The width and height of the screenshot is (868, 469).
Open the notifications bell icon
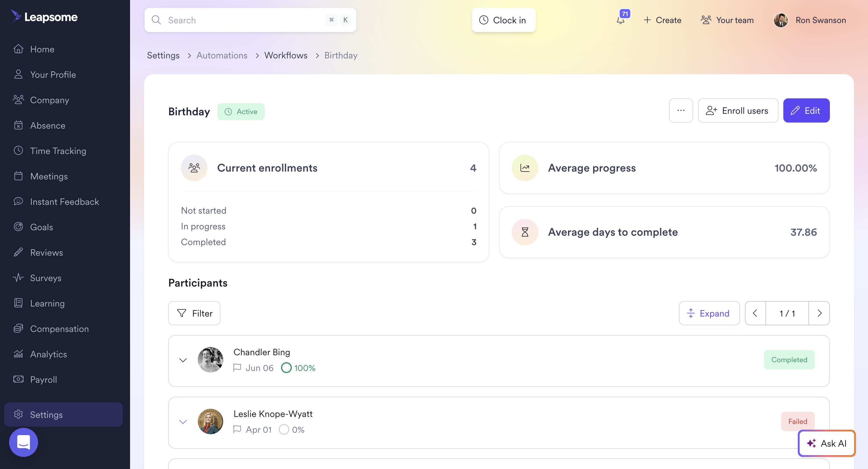point(621,20)
